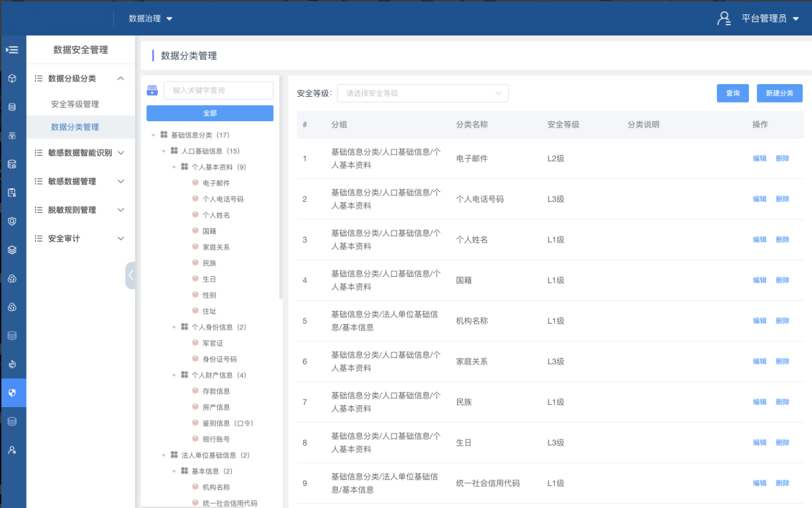Open the 平台管理员 account dropdown
The width and height of the screenshot is (812, 508).
[770, 19]
